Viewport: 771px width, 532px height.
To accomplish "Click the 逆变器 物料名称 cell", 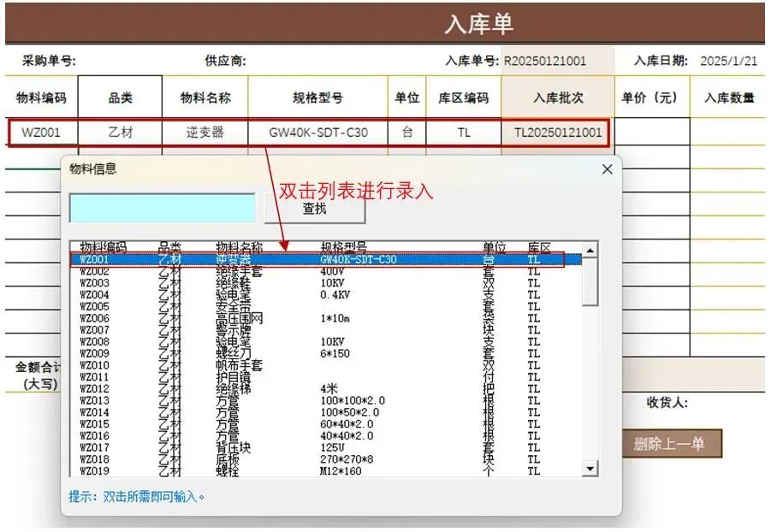I will 205,133.
